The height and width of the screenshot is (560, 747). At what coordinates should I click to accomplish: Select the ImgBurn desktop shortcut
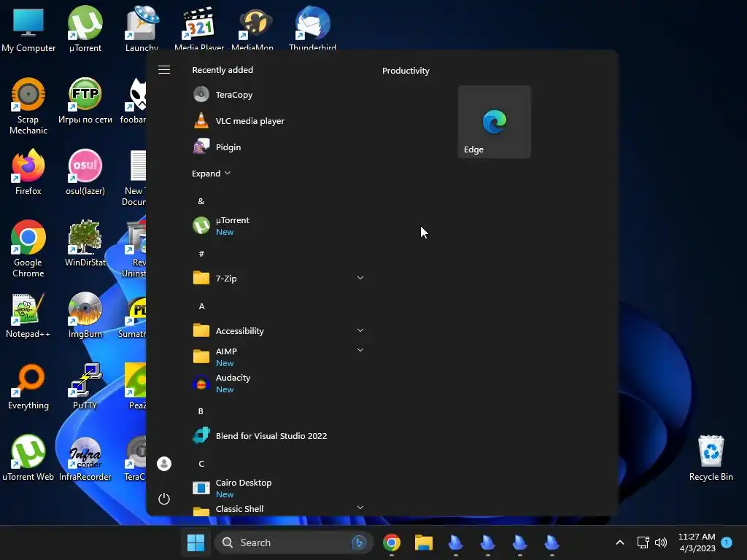point(85,315)
